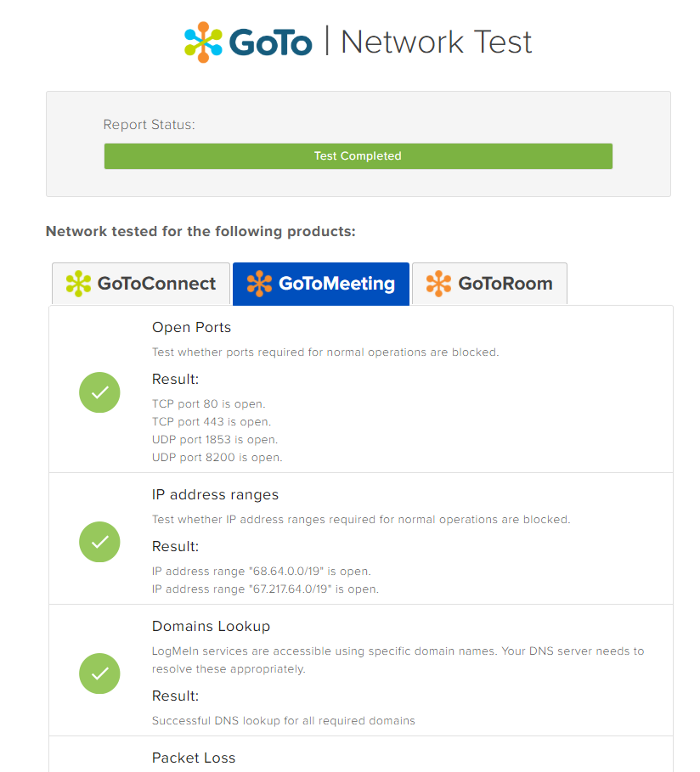700x772 pixels.
Task: Click the Open Ports section heading
Action: pyautogui.click(x=191, y=327)
